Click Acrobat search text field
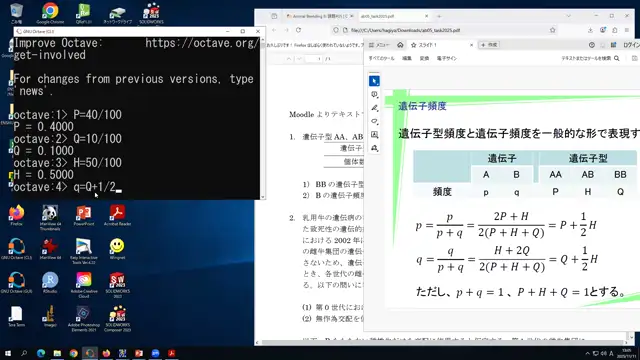 pyautogui.click(x=586, y=58)
